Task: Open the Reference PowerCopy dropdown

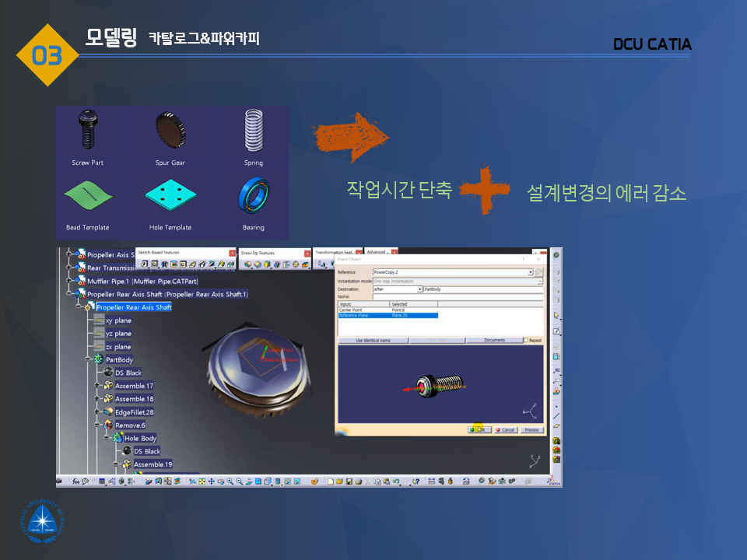Action: 530,272
